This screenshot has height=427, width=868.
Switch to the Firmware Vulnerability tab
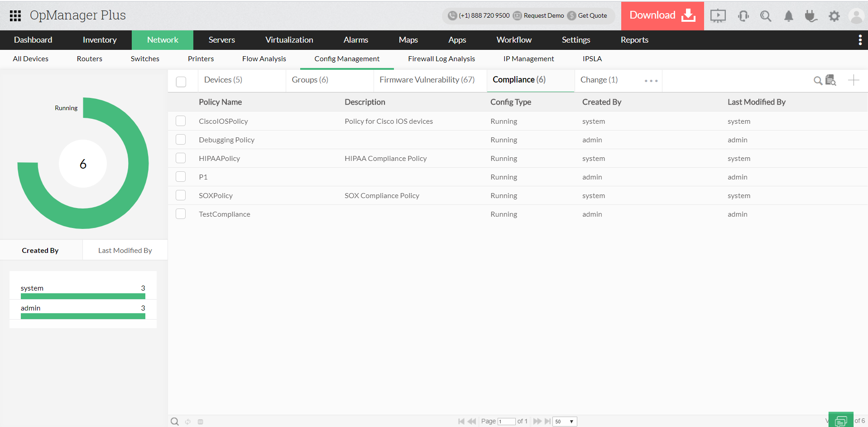[427, 79]
